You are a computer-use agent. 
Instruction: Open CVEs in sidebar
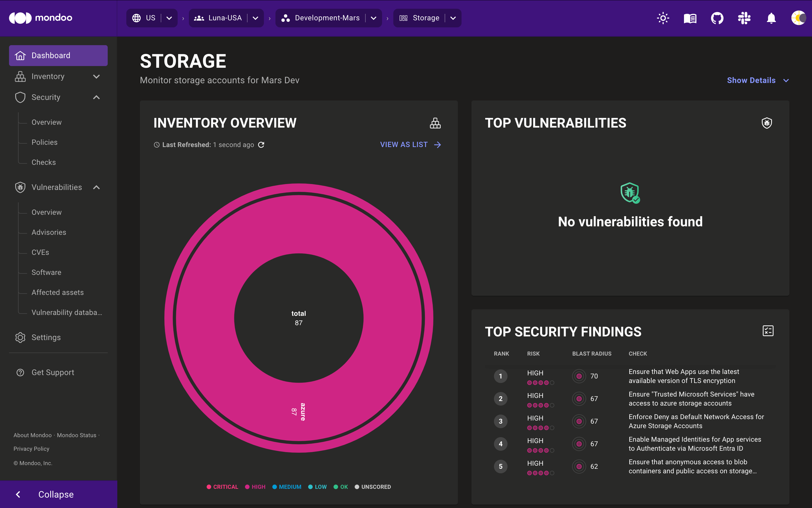[40, 252]
